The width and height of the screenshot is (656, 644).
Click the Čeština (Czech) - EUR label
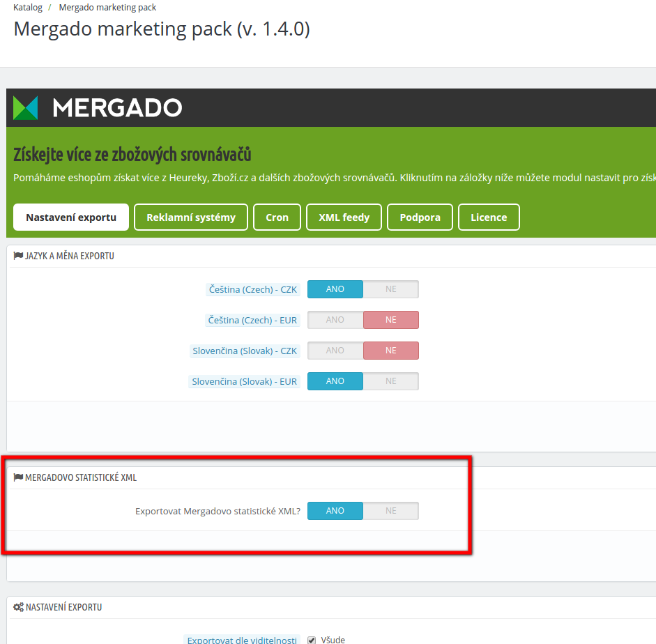pos(252,320)
